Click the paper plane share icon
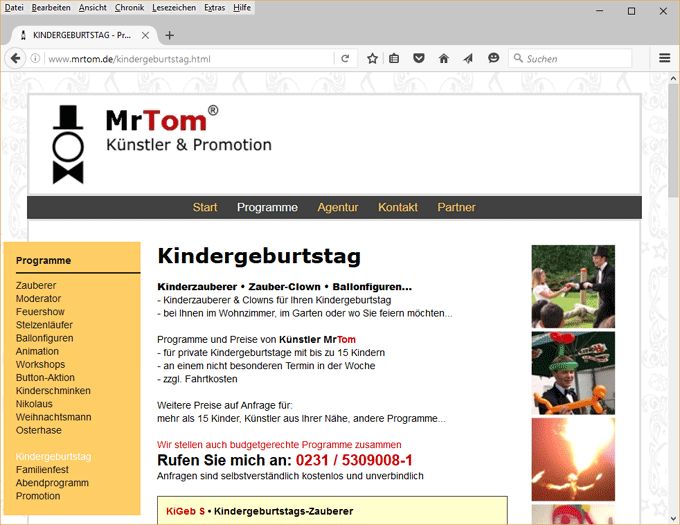This screenshot has width=680, height=525. pos(468,58)
